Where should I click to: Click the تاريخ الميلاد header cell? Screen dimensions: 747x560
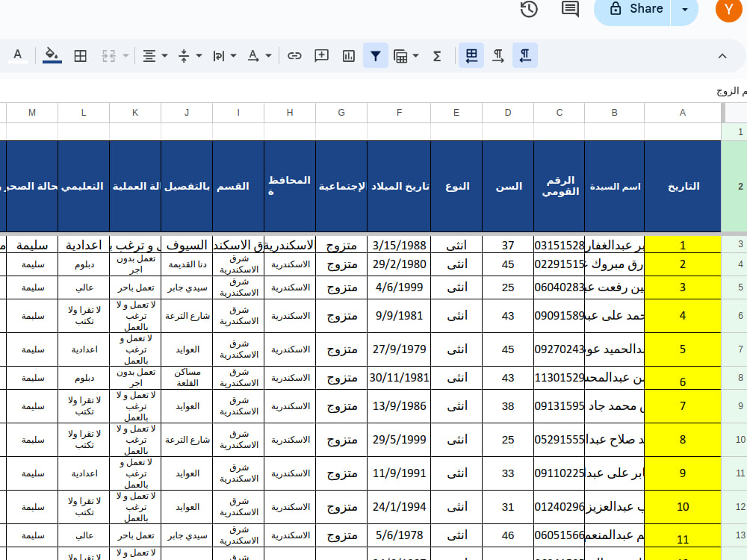point(399,186)
